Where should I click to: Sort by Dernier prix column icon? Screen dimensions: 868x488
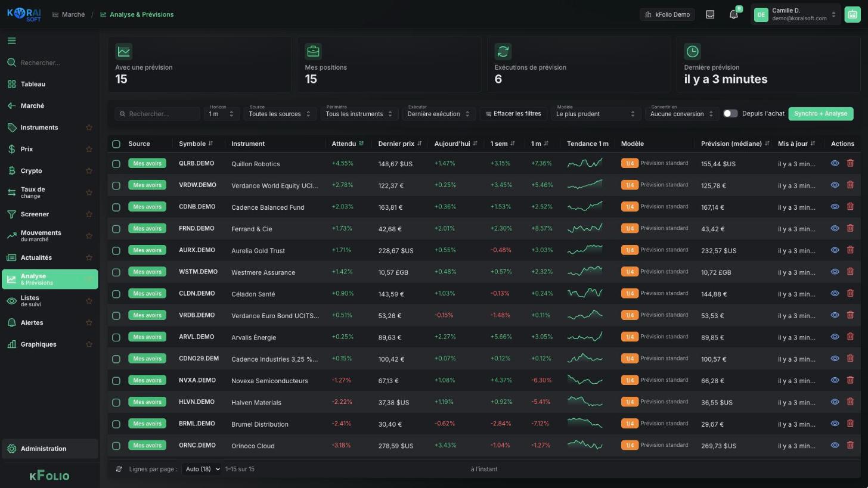(x=419, y=144)
